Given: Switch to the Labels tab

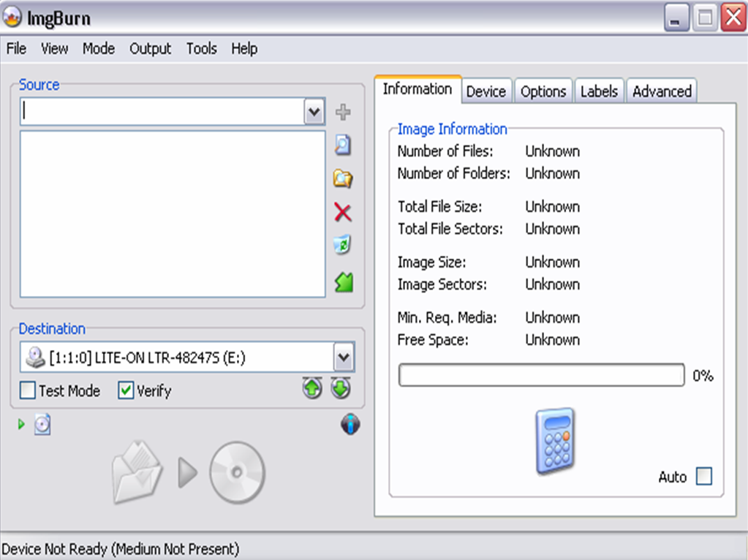Looking at the screenshot, I should (599, 91).
